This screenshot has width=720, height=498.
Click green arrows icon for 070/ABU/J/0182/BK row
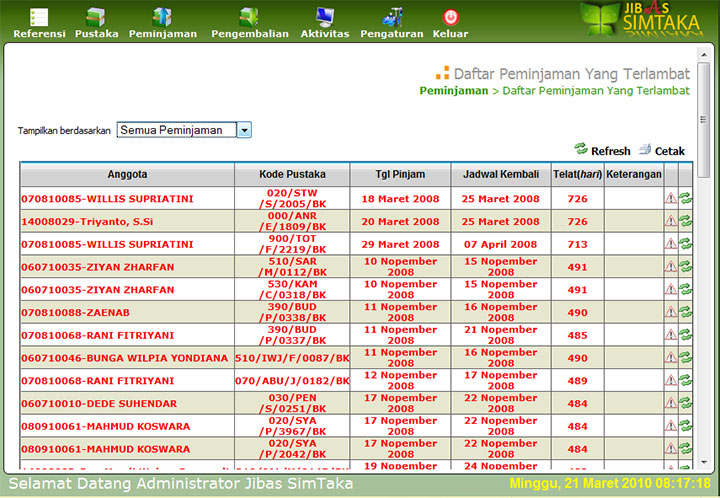pos(686,380)
